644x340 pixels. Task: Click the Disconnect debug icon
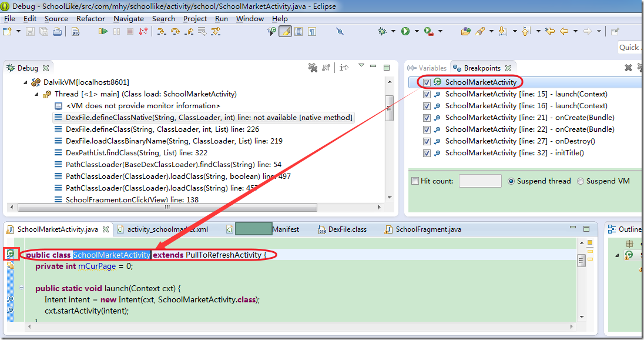click(x=143, y=31)
